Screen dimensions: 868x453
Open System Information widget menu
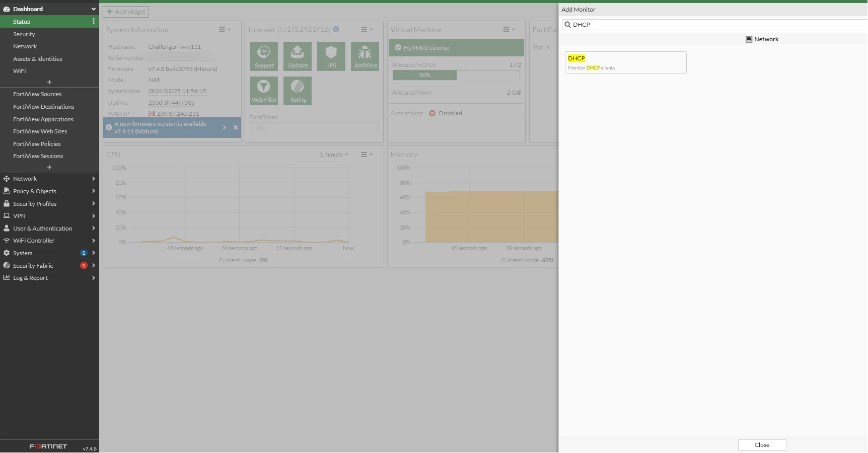click(225, 29)
